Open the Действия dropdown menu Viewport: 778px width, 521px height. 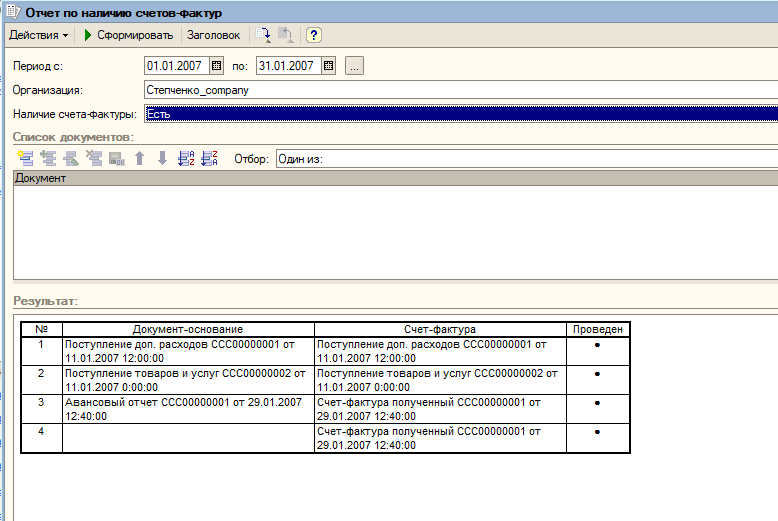pyautogui.click(x=38, y=35)
